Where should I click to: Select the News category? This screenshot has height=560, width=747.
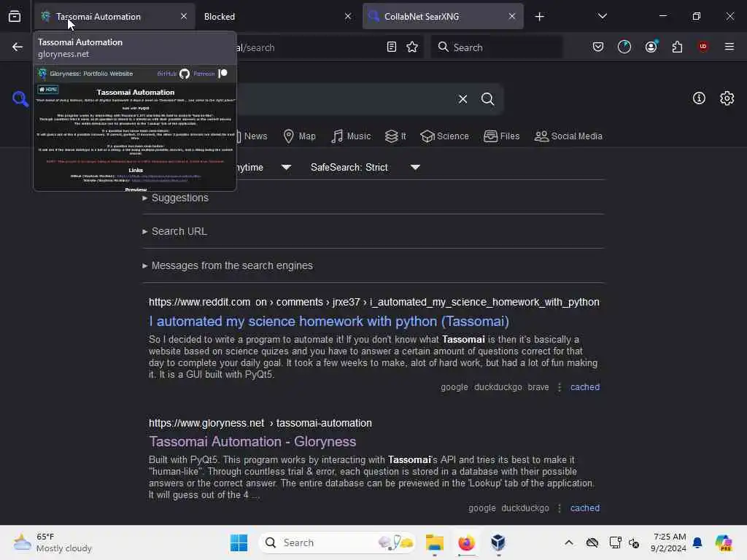(252, 136)
